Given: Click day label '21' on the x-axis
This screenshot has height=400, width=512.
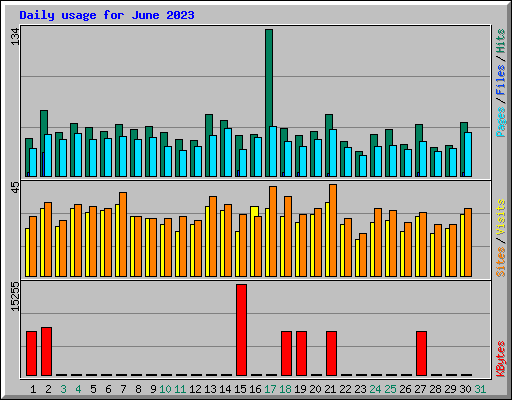Looking at the screenshot, I should coord(330,389).
